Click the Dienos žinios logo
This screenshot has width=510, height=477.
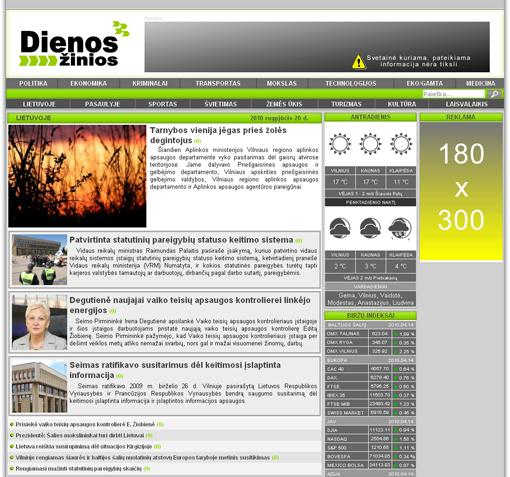point(74,44)
